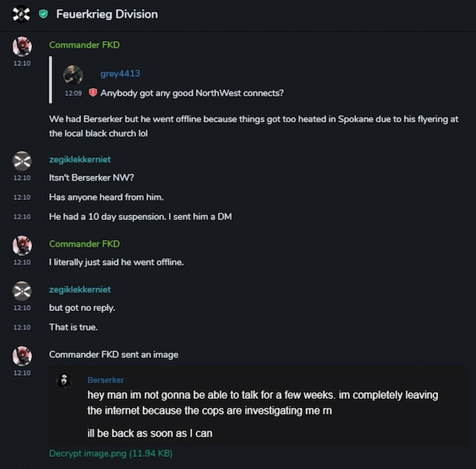Select the Commander FKD username above "I literally just said"
Image resolution: width=476 pixels, height=469 pixels.
pyautogui.click(x=84, y=244)
